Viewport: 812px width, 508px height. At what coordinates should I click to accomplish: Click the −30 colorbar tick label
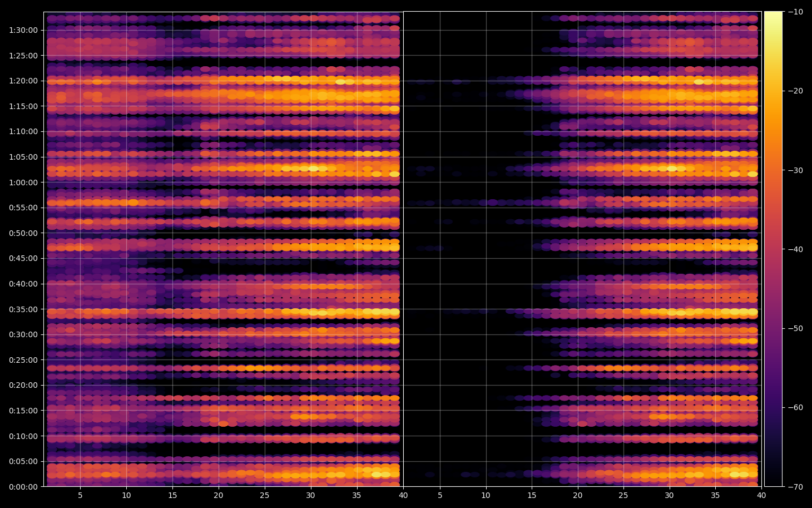point(795,170)
